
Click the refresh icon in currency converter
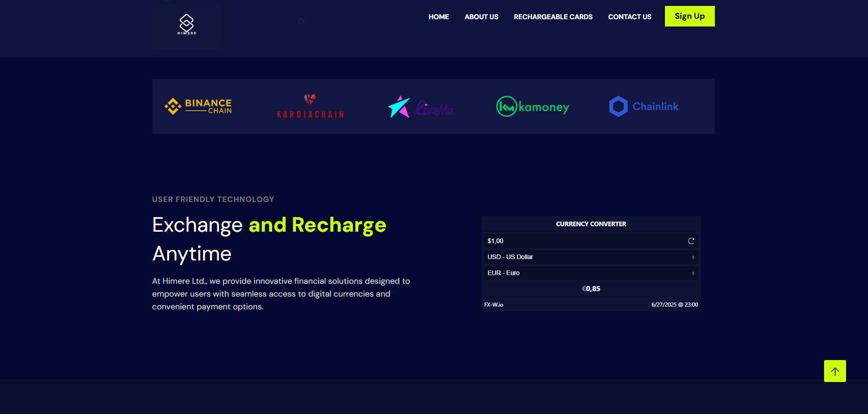691,241
